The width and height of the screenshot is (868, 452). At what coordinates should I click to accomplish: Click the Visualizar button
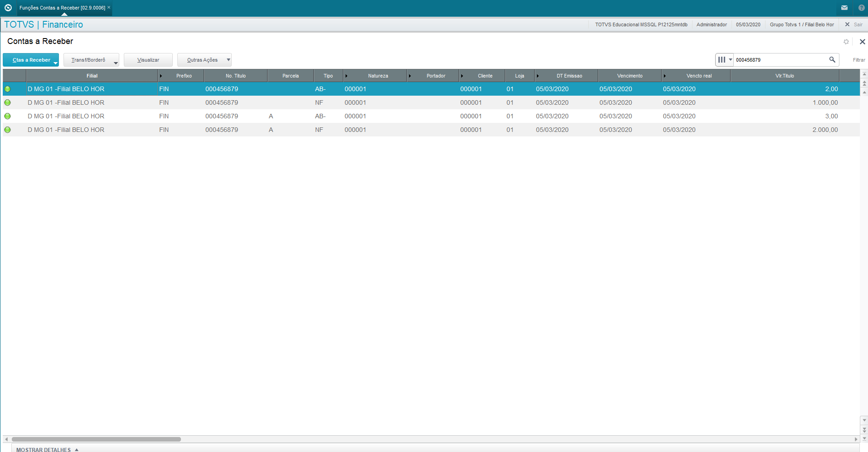click(148, 60)
